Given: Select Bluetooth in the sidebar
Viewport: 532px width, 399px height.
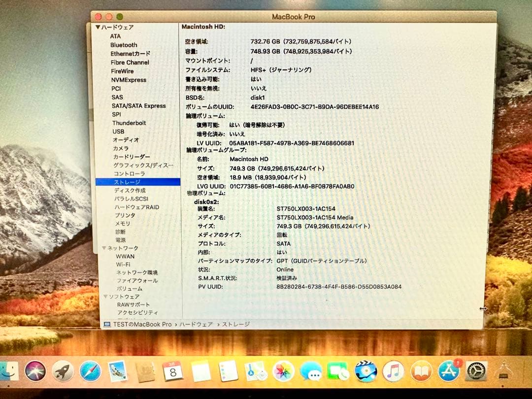Looking at the screenshot, I should pyautogui.click(x=123, y=45).
